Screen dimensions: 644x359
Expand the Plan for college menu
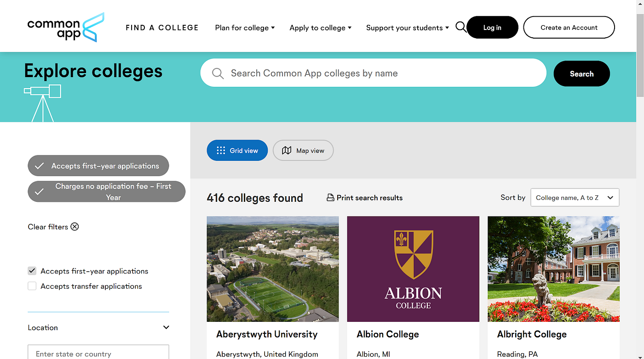(x=245, y=28)
